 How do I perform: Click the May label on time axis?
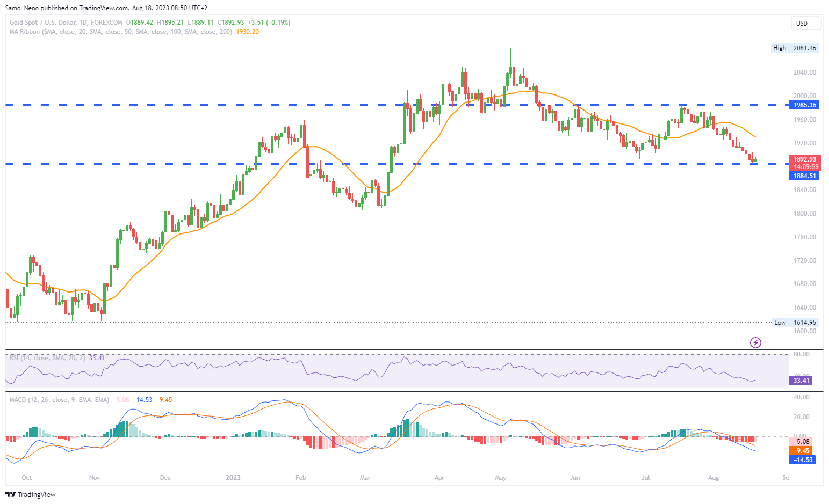point(501,478)
